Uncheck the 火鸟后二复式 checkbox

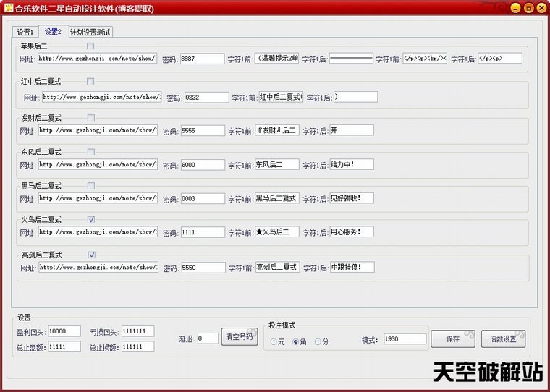pos(91,219)
